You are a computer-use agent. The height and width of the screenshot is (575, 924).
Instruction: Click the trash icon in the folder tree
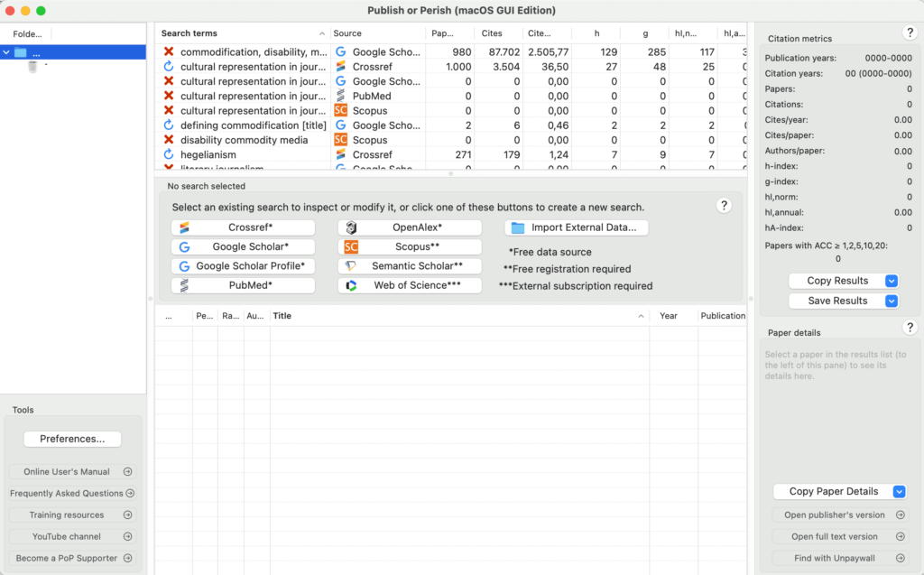[32, 67]
